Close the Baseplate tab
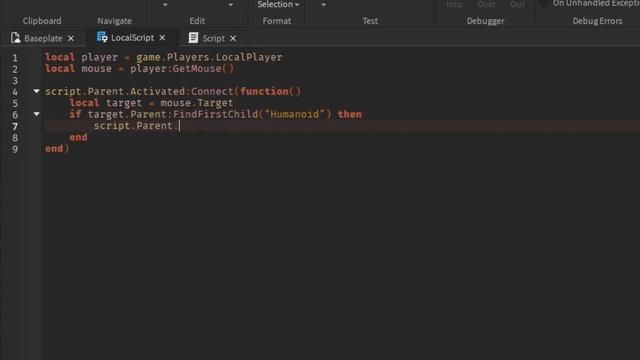 click(71, 38)
